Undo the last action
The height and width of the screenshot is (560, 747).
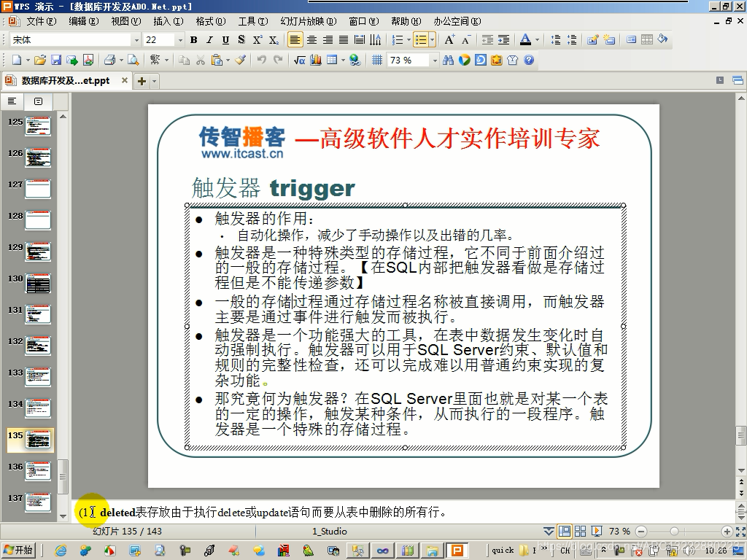[x=262, y=60]
